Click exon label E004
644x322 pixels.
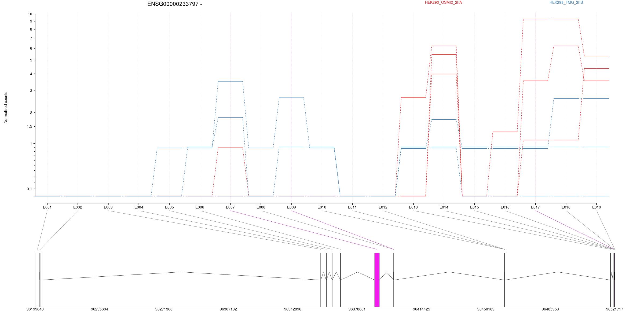pyautogui.click(x=139, y=207)
